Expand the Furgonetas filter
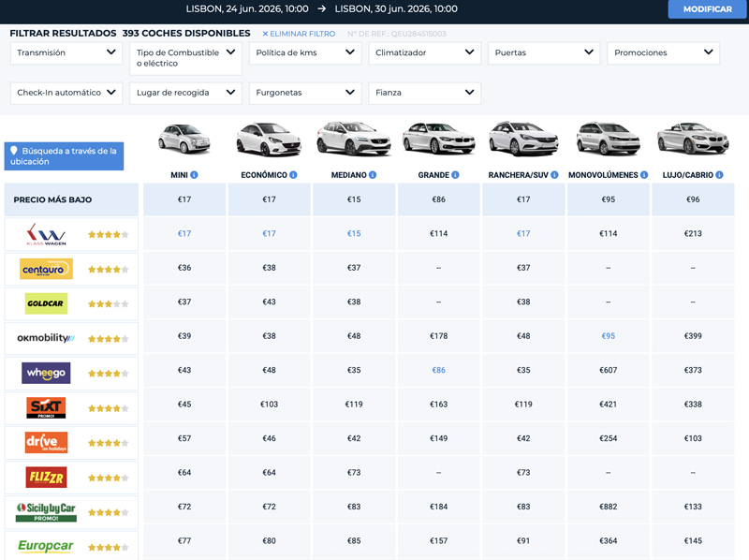This screenshot has height=560, width=749. pyautogui.click(x=305, y=93)
